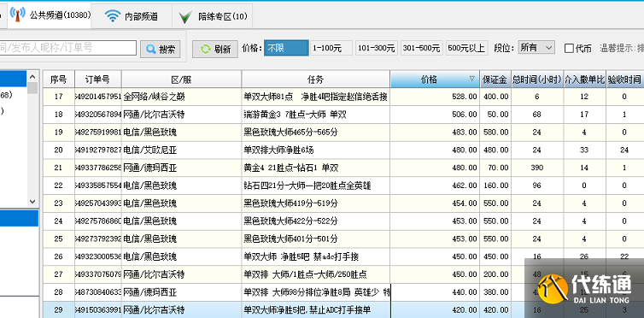
Task: Click the antenna icon on 公共频道 tab
Action: (18, 15)
